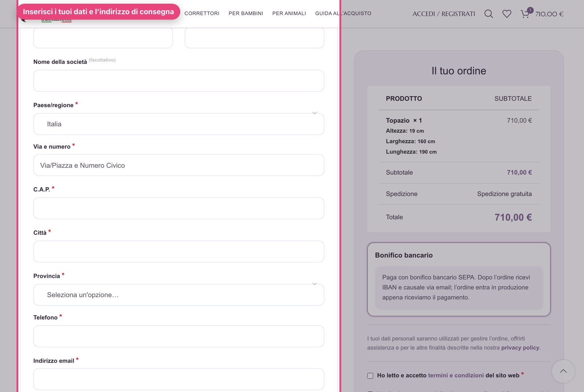
Task: Click the Il tuo ordine heading
Action: point(459,71)
